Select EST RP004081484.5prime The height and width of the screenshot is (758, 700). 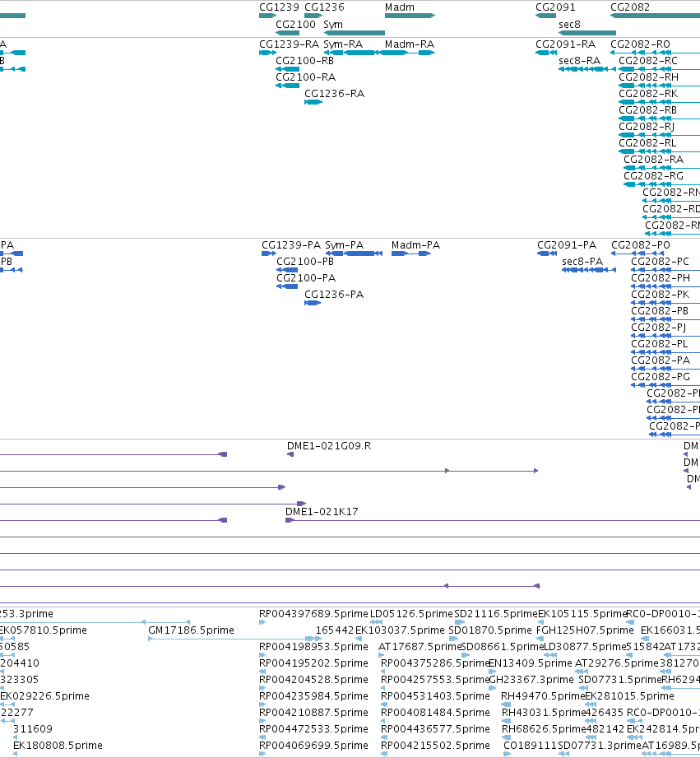383,721
